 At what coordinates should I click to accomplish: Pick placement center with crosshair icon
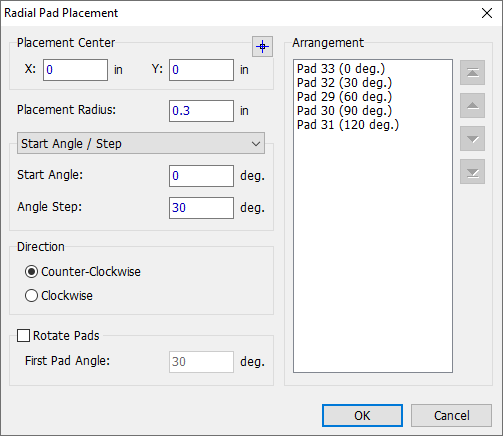[x=262, y=46]
